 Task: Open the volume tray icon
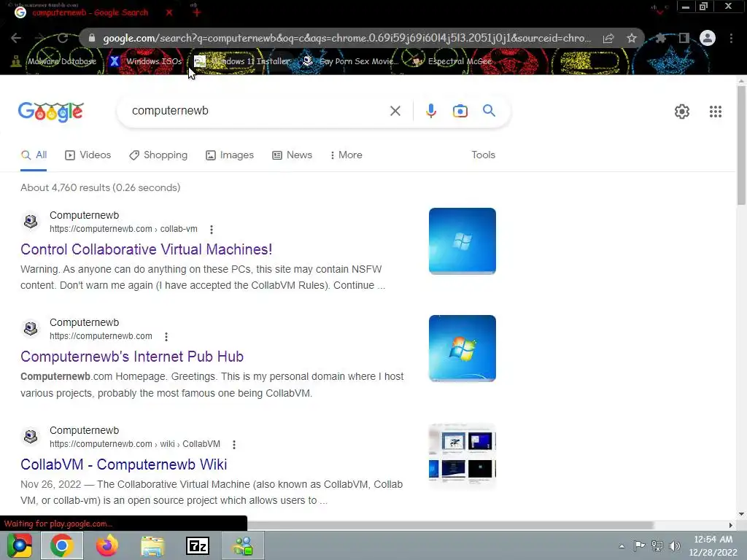[x=675, y=545]
